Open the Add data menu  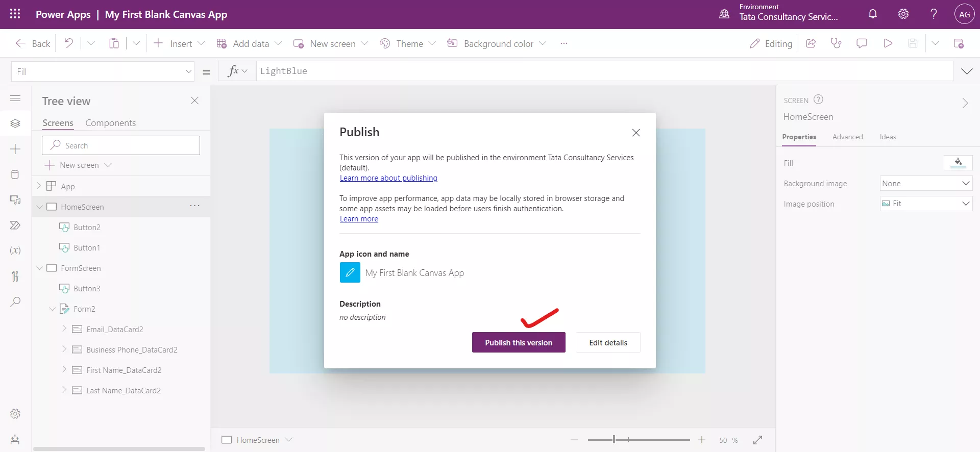click(x=249, y=43)
